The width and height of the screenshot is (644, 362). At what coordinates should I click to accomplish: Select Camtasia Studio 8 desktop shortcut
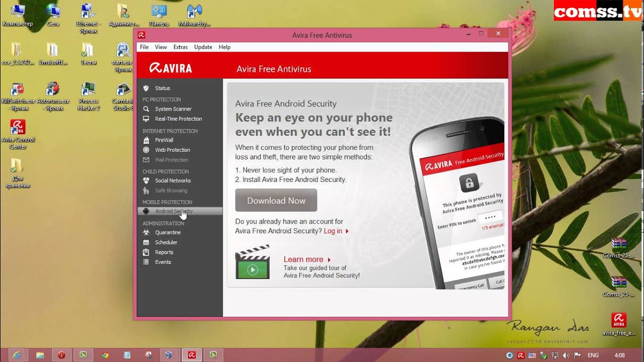(123, 97)
